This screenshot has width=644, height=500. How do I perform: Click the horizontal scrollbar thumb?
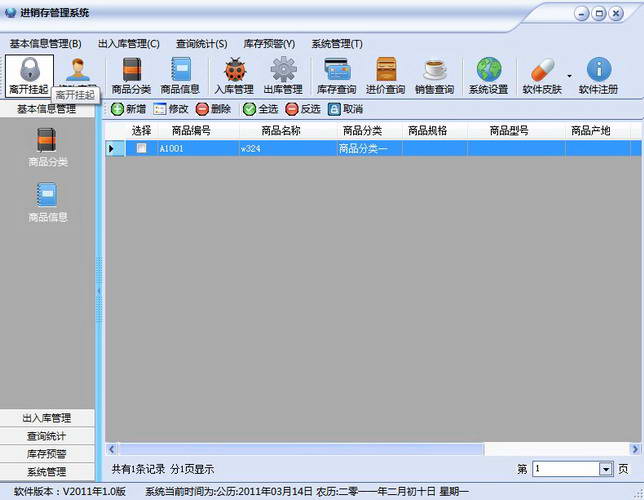(301, 449)
